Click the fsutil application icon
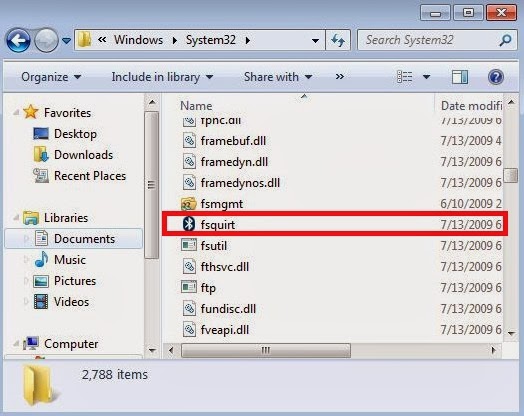524x416 pixels. (x=189, y=245)
